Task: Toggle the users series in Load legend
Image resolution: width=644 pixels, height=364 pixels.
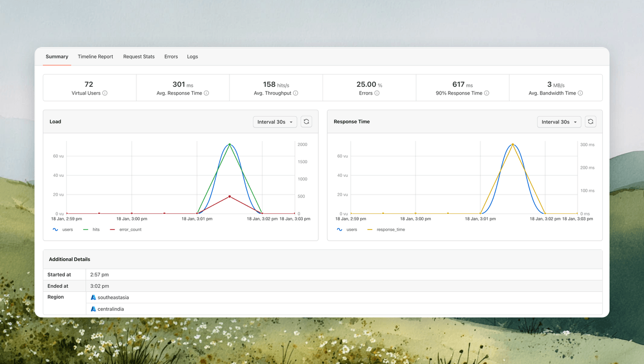Action: tap(62, 230)
